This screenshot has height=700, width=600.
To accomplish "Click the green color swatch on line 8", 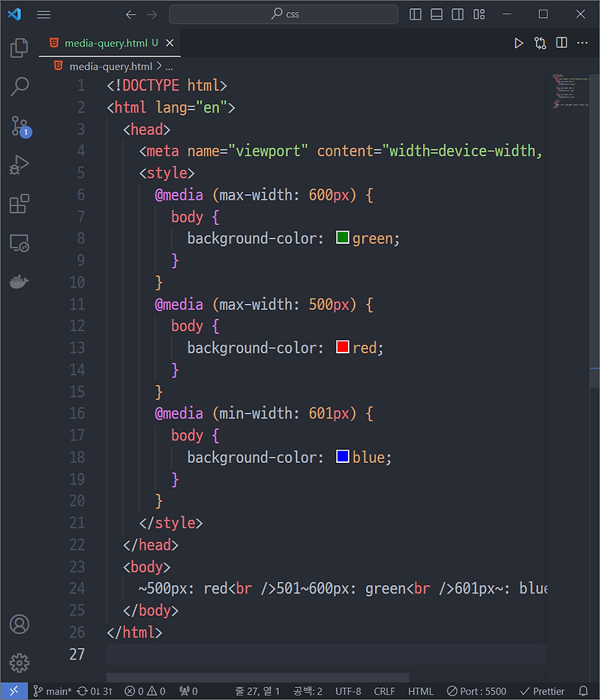I will click(342, 237).
